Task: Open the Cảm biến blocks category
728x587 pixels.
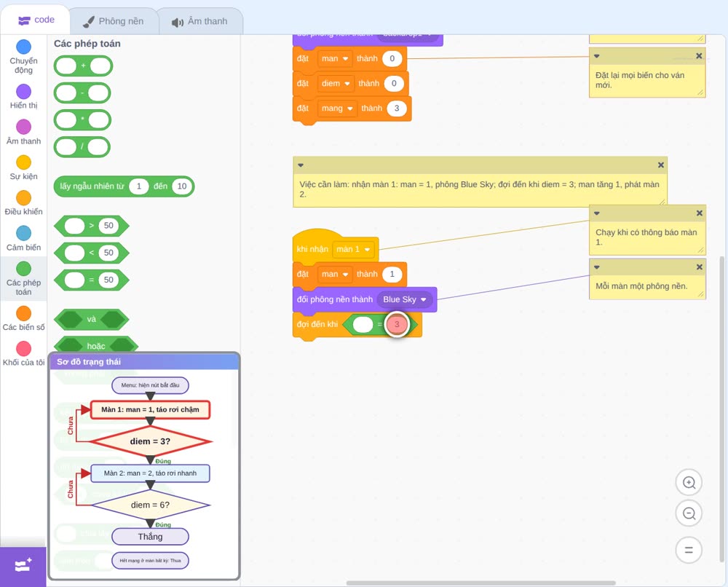Action: (24, 238)
